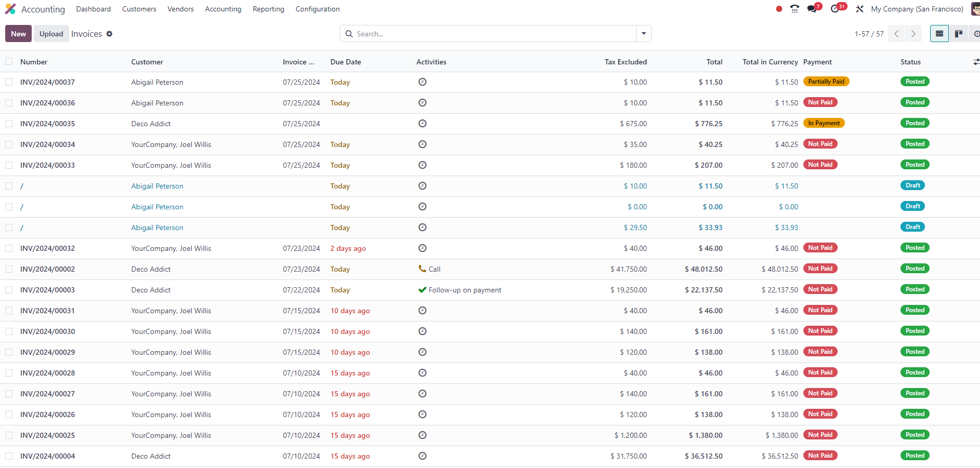Open the Reporting menu

click(x=268, y=9)
